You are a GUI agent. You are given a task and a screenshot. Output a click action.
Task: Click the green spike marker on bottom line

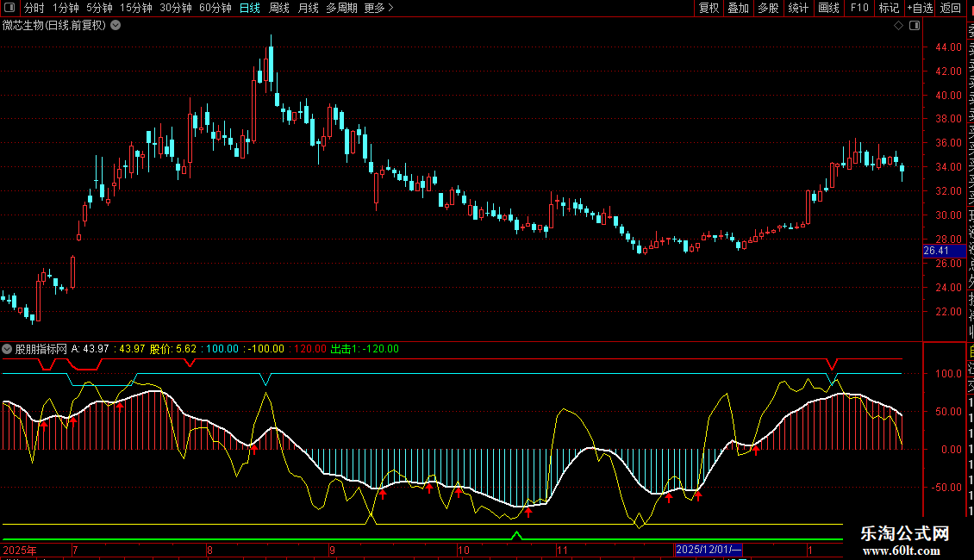(x=516, y=536)
